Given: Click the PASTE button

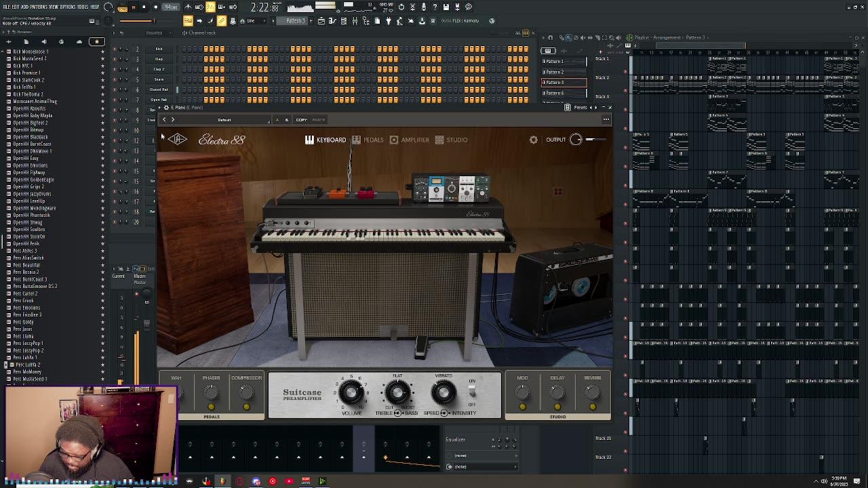Looking at the screenshot, I should (x=319, y=120).
